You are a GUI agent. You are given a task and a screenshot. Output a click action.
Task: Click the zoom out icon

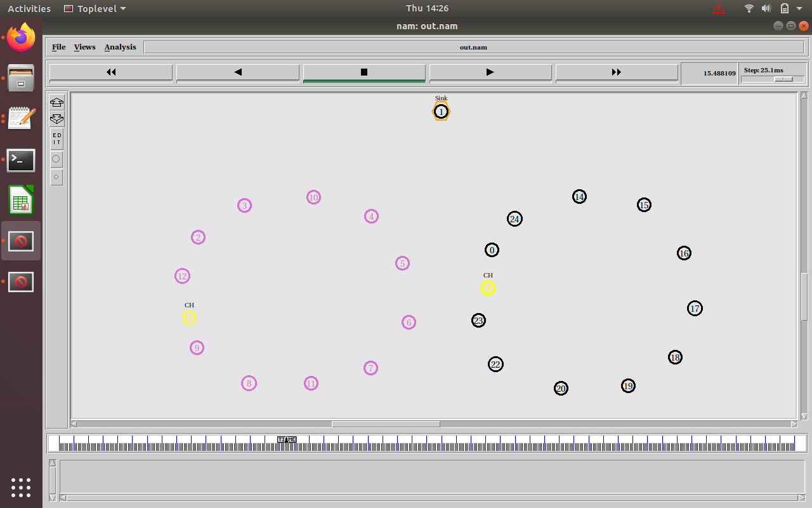coord(56,119)
